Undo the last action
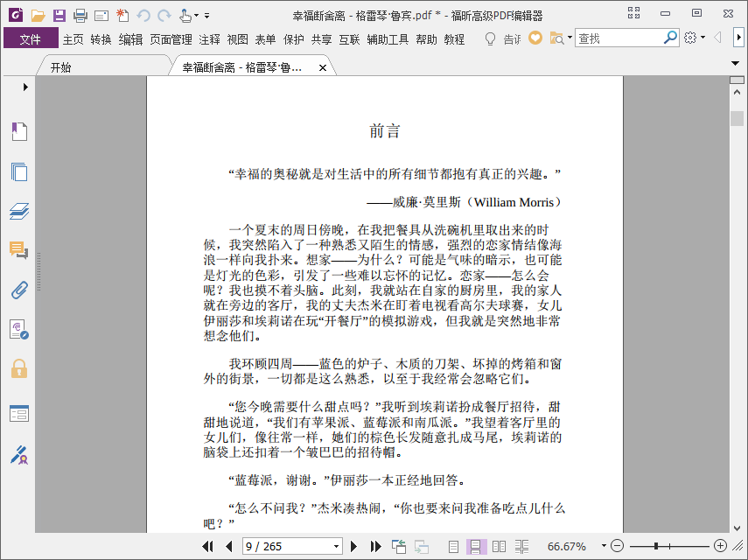The width and height of the screenshot is (748, 560). pos(143,16)
